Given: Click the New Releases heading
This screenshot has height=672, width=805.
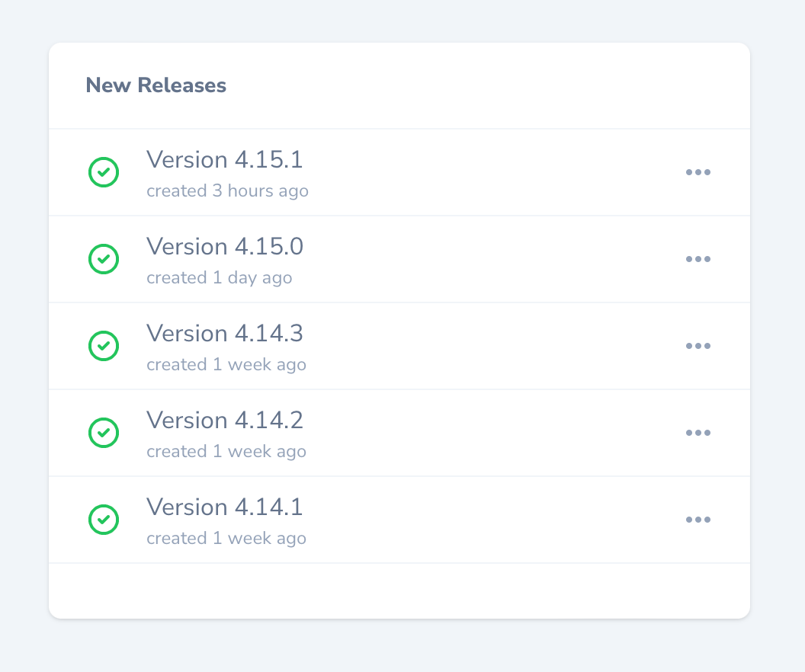Looking at the screenshot, I should [x=156, y=85].
